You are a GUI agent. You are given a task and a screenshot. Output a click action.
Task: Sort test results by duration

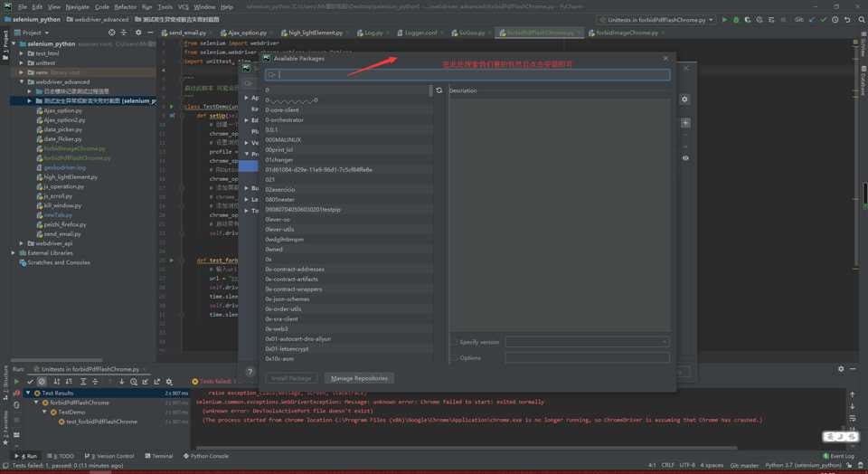pos(69,382)
